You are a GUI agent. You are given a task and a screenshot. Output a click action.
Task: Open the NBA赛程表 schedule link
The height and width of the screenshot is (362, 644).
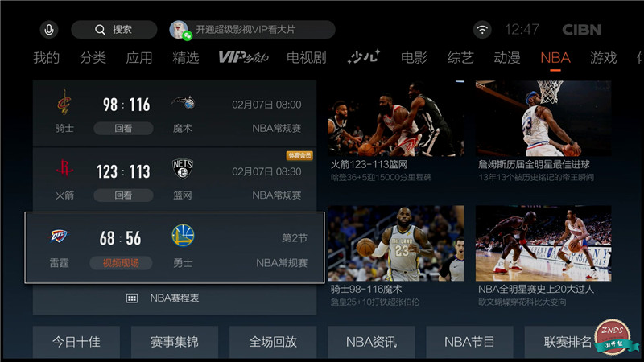point(175,298)
